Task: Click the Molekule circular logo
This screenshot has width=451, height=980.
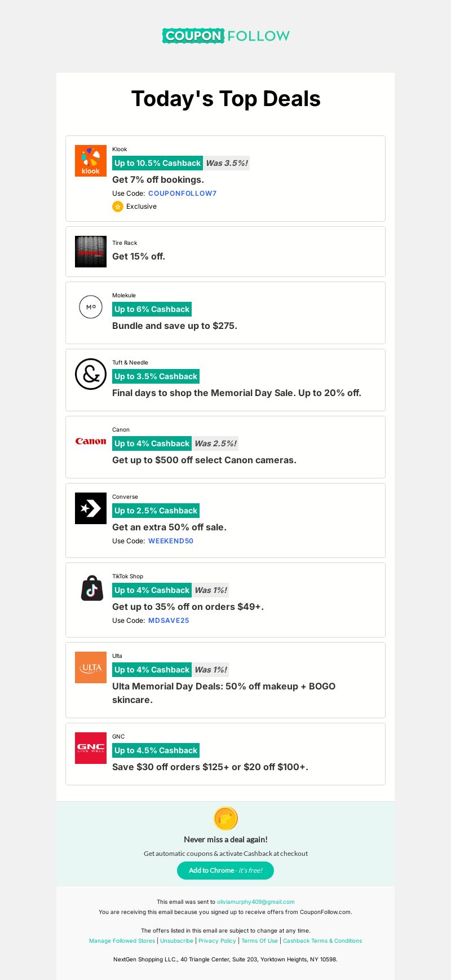Action: click(91, 307)
